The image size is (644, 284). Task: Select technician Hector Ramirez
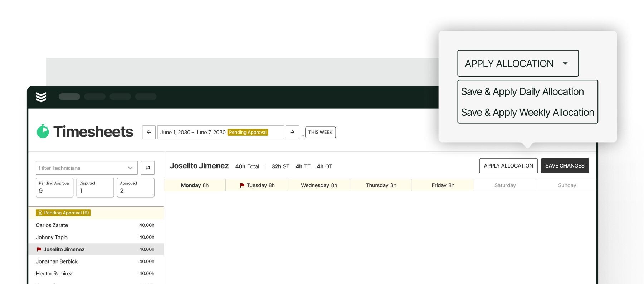tap(96, 274)
